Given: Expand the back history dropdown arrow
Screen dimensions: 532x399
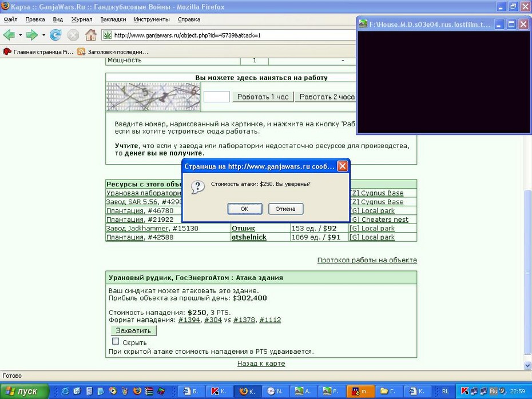Looking at the screenshot, I should [21, 35].
